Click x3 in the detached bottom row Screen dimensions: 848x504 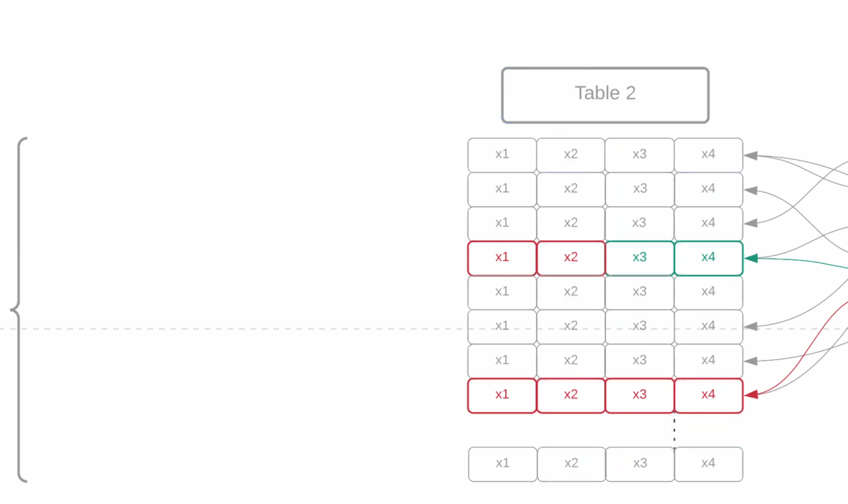640,464
